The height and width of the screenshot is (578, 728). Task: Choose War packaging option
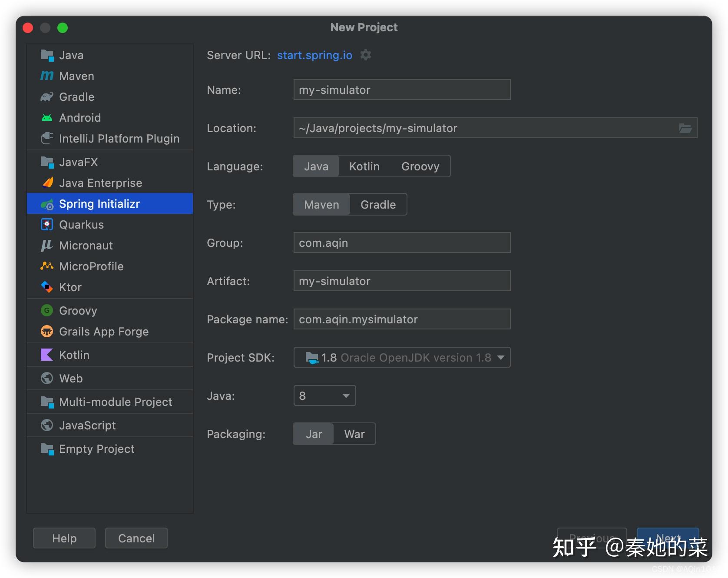click(x=354, y=434)
